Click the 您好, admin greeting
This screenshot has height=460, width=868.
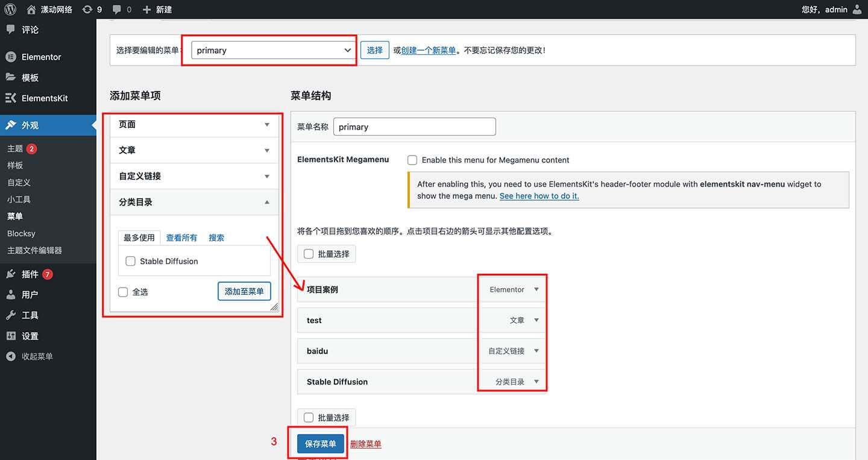(x=825, y=9)
